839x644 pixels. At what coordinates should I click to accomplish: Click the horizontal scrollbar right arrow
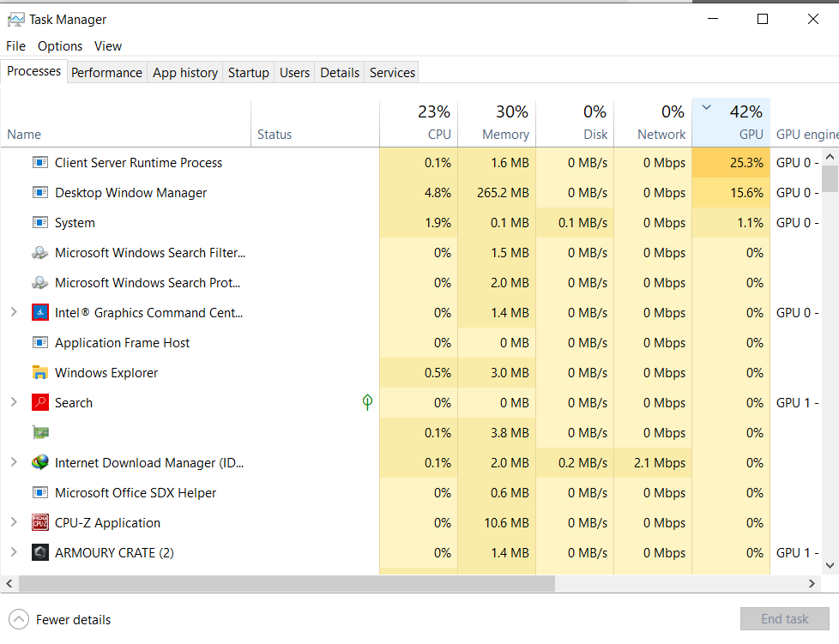click(x=812, y=584)
